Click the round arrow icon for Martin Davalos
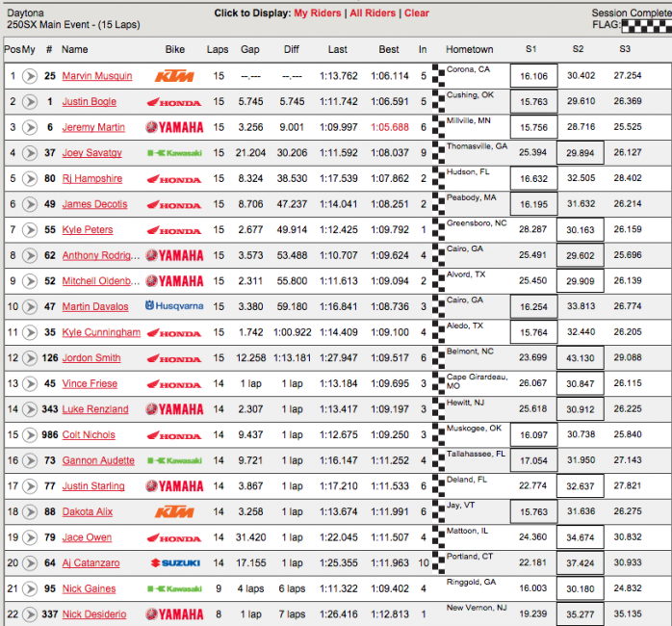Image resolution: width=672 pixels, height=626 pixels. pos(30,307)
